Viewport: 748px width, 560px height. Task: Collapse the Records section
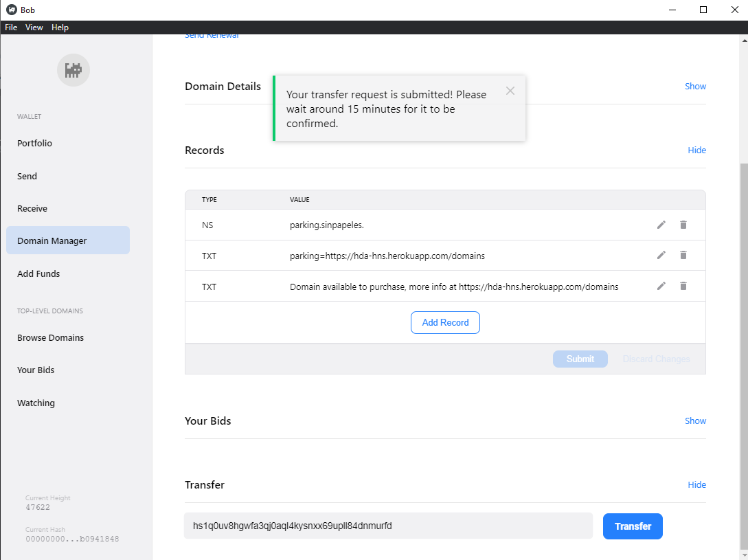pos(696,150)
